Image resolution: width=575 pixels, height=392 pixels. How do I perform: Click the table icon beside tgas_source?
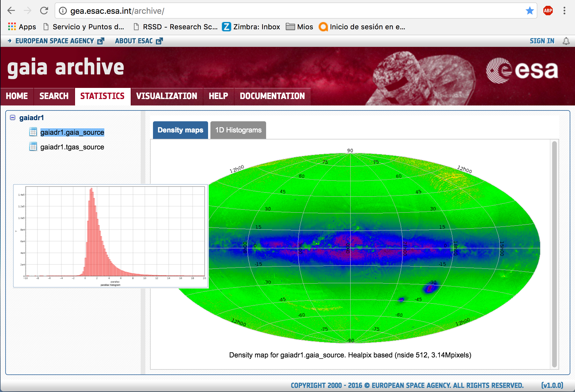pos(33,146)
